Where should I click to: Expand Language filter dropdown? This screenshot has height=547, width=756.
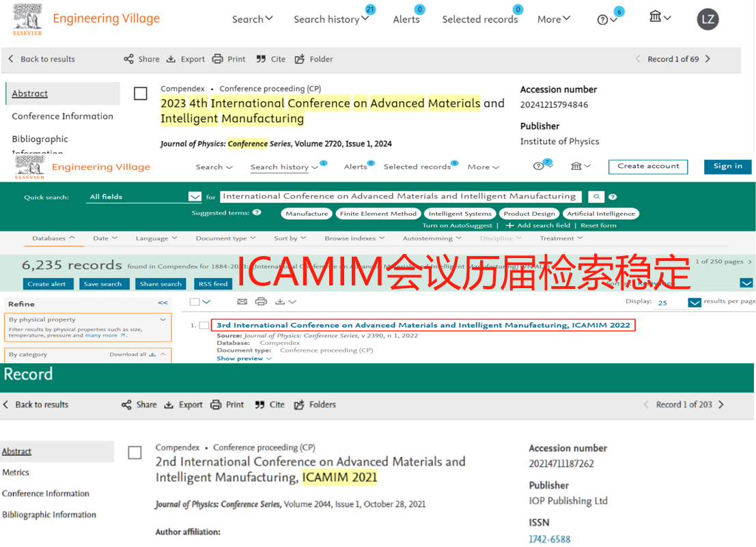pos(156,238)
